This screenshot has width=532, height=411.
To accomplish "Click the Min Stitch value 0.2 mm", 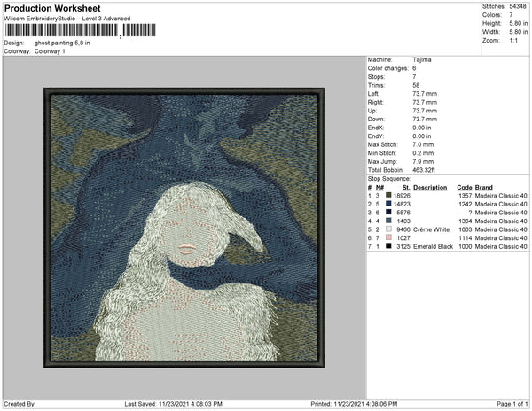I will pyautogui.click(x=423, y=153).
